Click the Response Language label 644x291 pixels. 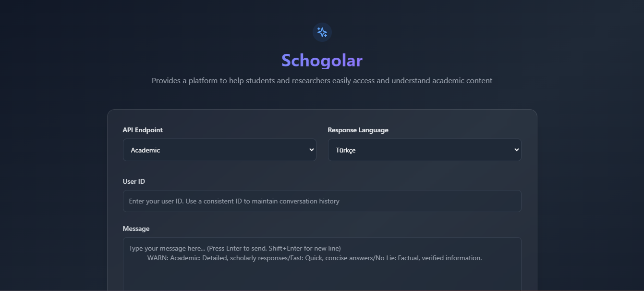[358, 130]
